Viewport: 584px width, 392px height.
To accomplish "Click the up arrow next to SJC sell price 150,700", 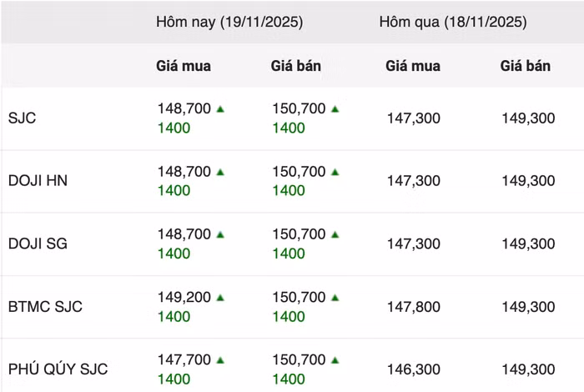I will tap(335, 108).
